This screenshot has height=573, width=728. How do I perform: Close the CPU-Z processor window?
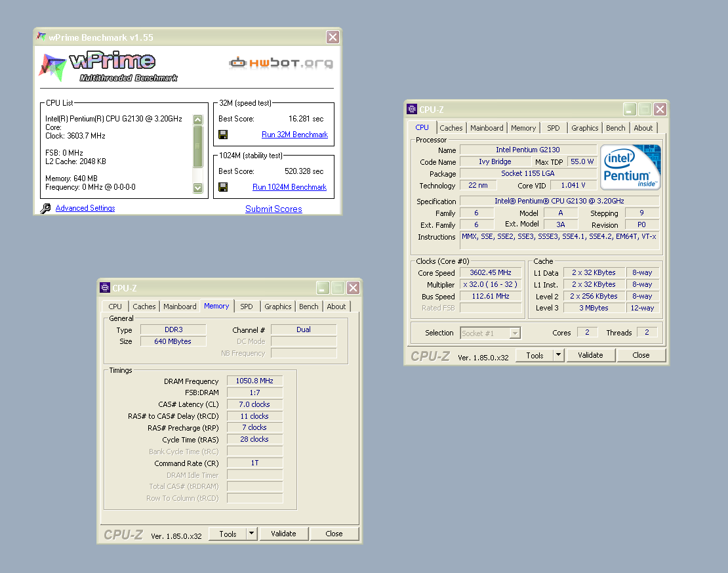pos(660,109)
